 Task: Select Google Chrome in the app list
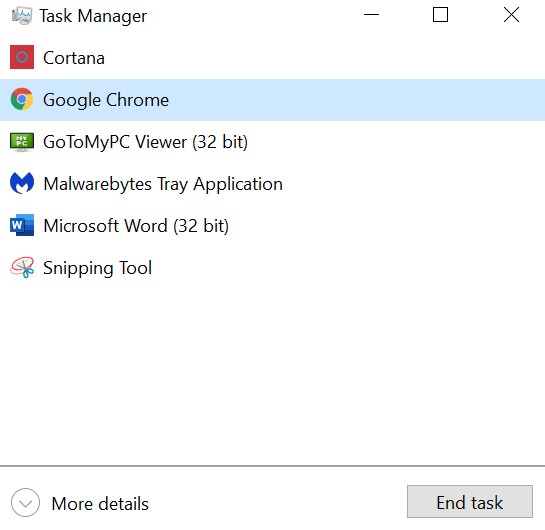272,100
